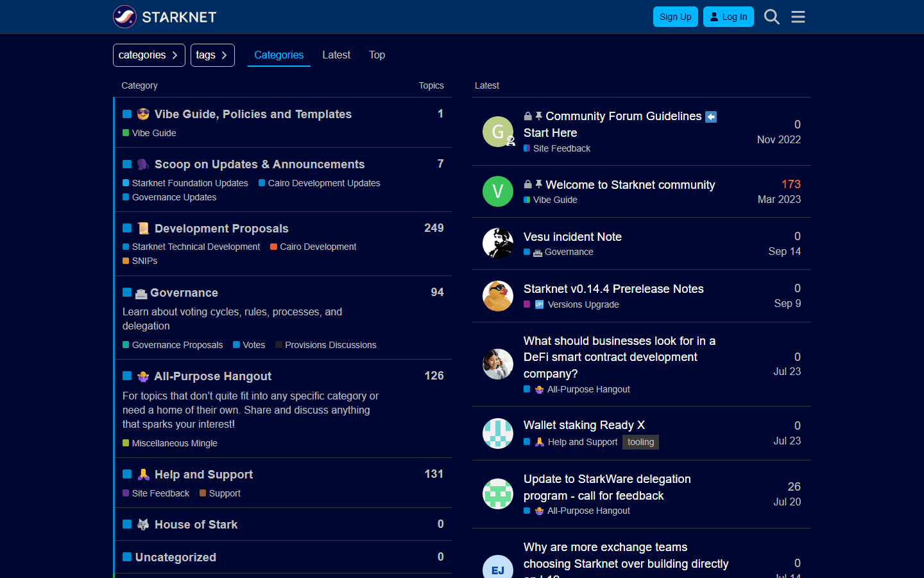
Task: Click the scroll emoji beside Development Proposals
Action: point(143,228)
